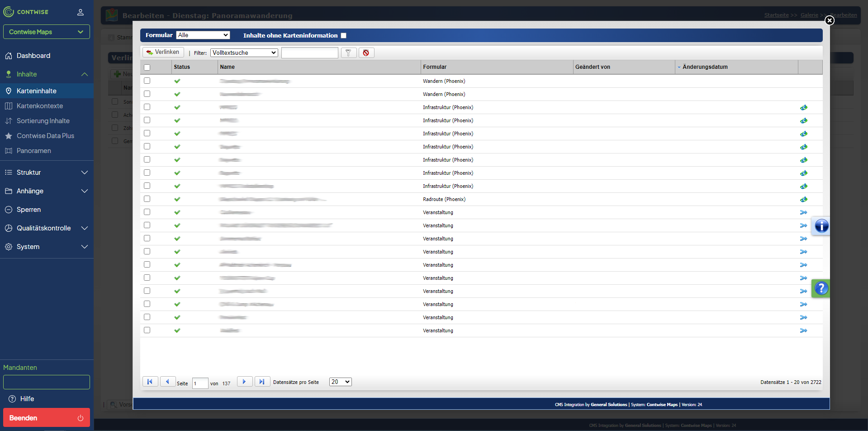Screen dimensions: 868x431
Task: Click the Sperren sidebar icon
Action: click(9, 210)
